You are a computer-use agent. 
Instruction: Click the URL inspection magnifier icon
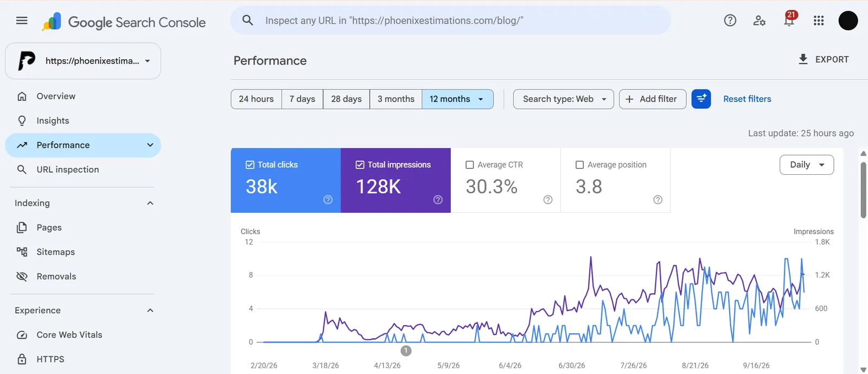[22, 169]
